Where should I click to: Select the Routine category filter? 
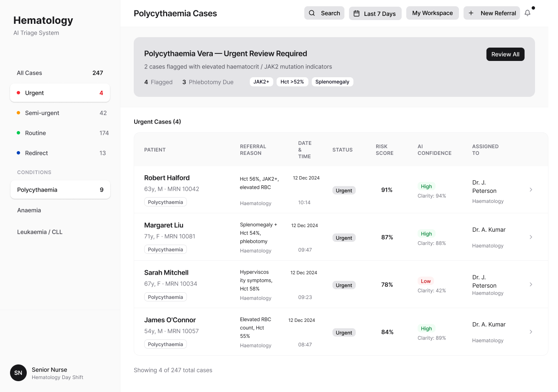(x=60, y=133)
